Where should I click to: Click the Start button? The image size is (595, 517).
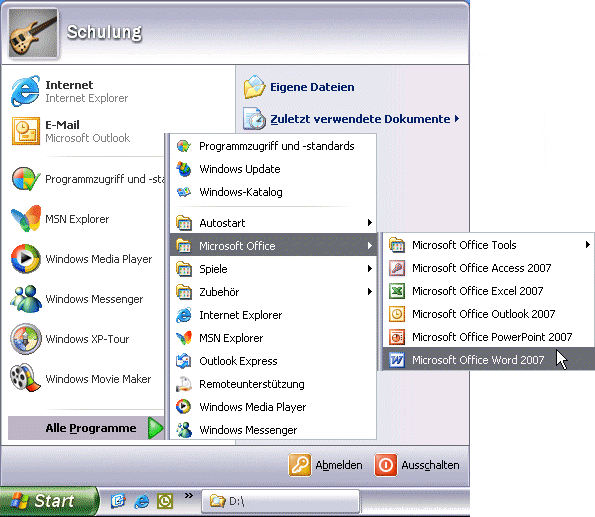point(49,501)
